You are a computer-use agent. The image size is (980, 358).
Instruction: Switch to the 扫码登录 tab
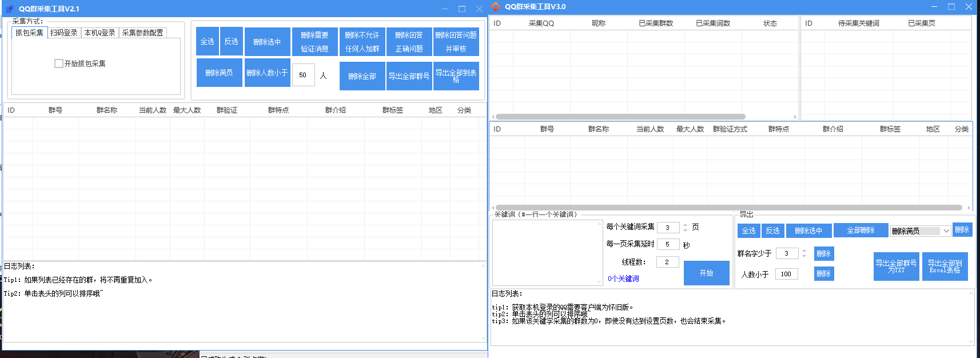tap(63, 33)
